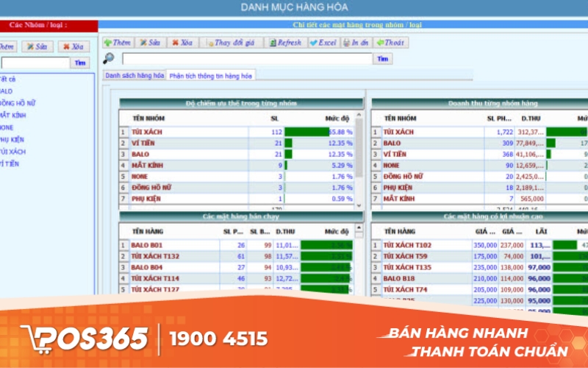Click BALO row in revenue table
This screenshot has width=588, height=368.
pos(480,143)
